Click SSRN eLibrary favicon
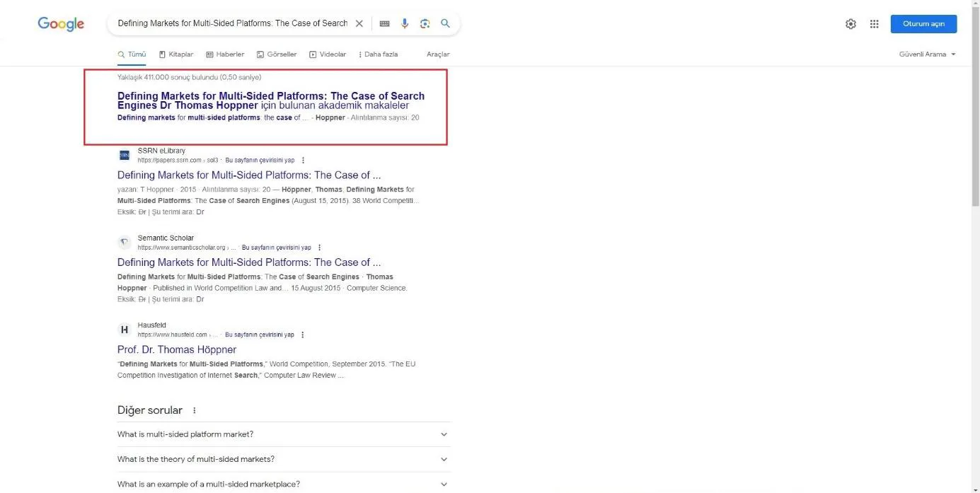The height and width of the screenshot is (493, 980). 124,155
